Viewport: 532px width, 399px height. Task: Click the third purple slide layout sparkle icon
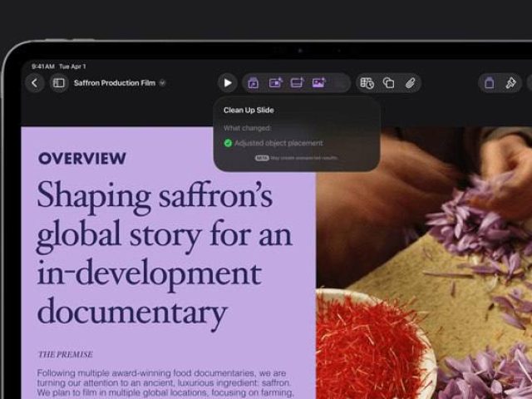tap(298, 82)
